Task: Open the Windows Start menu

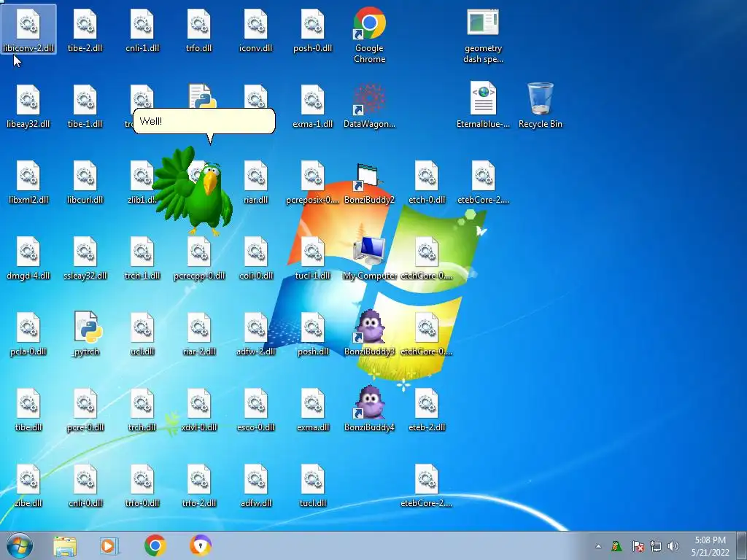Action: (x=20, y=545)
